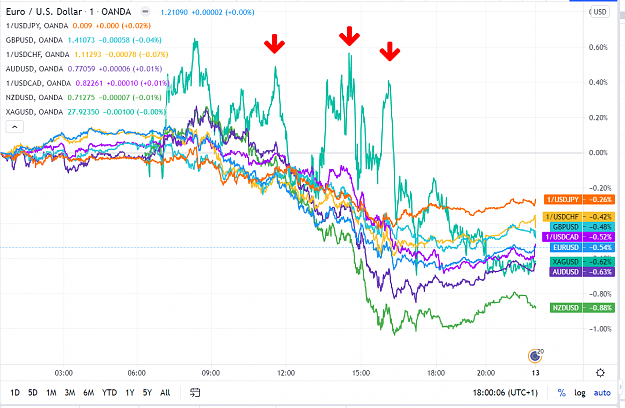Image resolution: width=625 pixels, height=408 pixels.
Task: Open the USD currency selector
Action: (599, 12)
